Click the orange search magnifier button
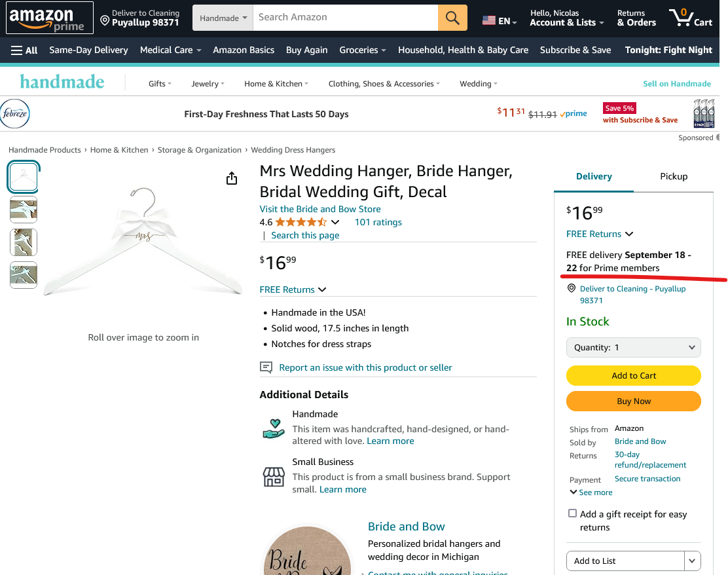728x575 pixels. click(452, 18)
